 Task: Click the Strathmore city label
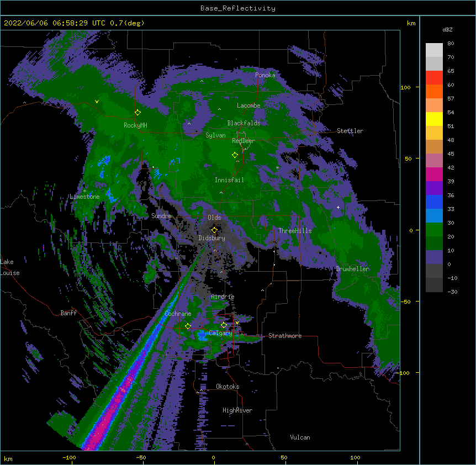click(285, 336)
